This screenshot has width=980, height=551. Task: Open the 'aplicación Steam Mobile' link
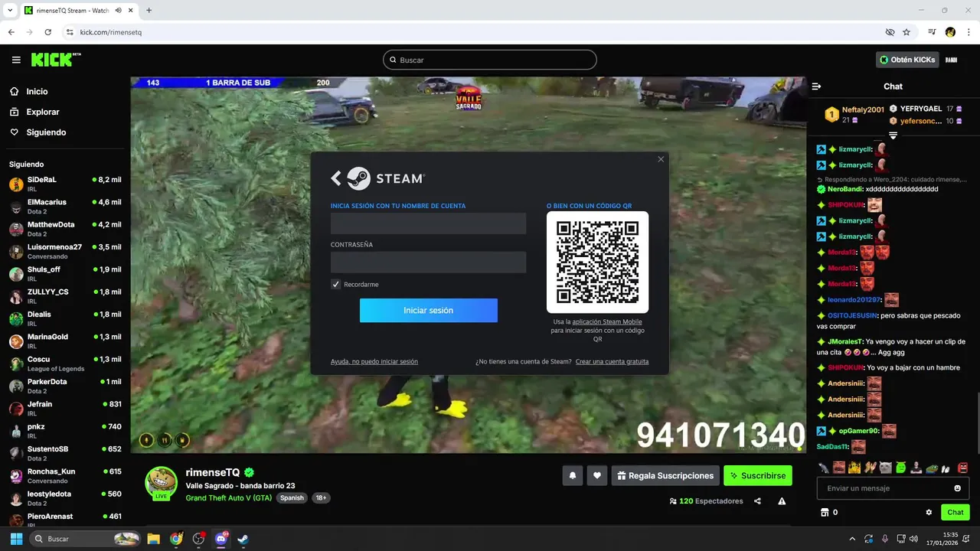[606, 321]
